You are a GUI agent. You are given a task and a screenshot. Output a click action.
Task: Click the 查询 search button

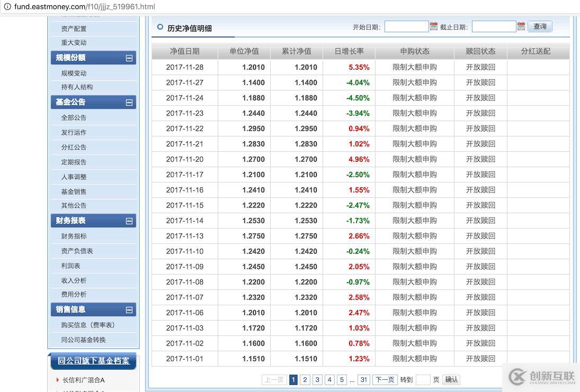click(x=540, y=26)
